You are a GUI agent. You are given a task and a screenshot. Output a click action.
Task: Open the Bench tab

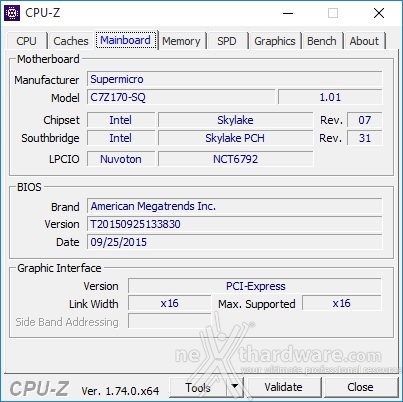322,41
